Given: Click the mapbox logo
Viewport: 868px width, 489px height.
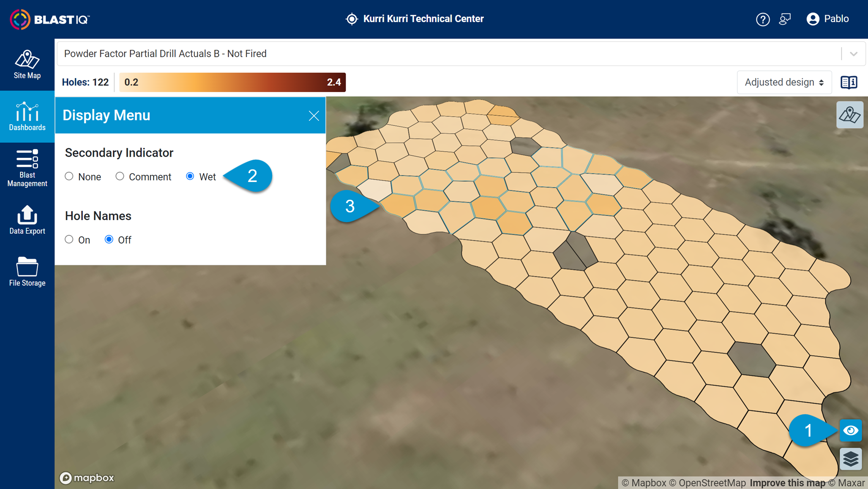Looking at the screenshot, I should click(87, 478).
